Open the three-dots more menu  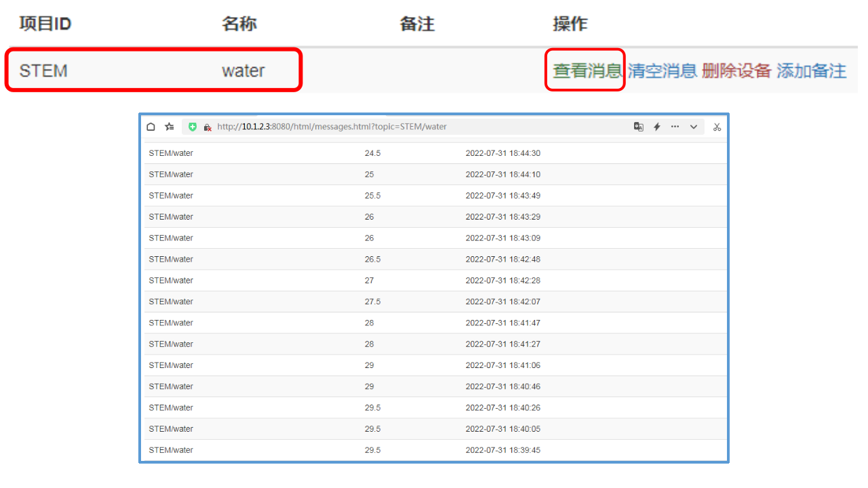675,127
